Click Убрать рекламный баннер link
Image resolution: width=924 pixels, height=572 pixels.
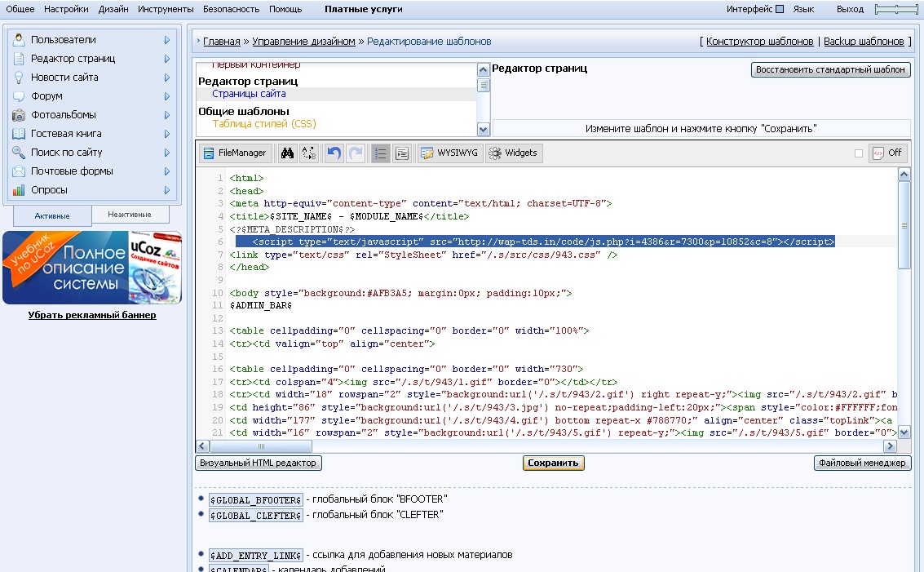coord(92,315)
